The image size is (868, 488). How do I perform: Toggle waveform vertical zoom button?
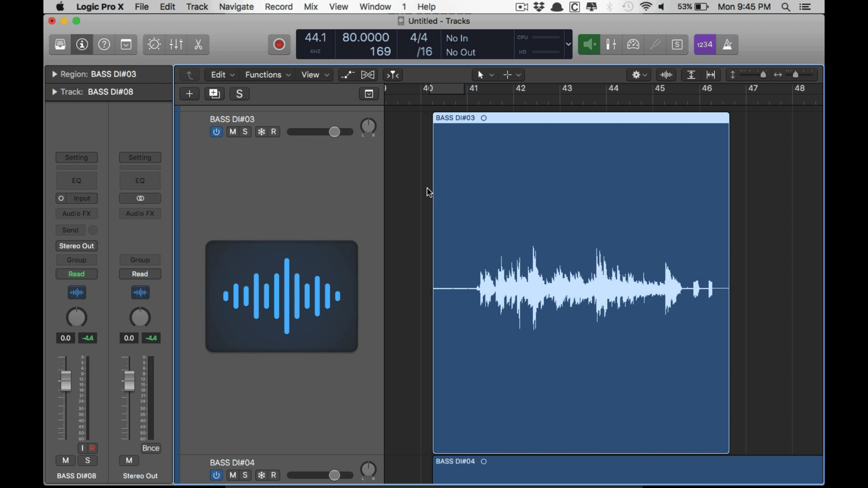[666, 75]
